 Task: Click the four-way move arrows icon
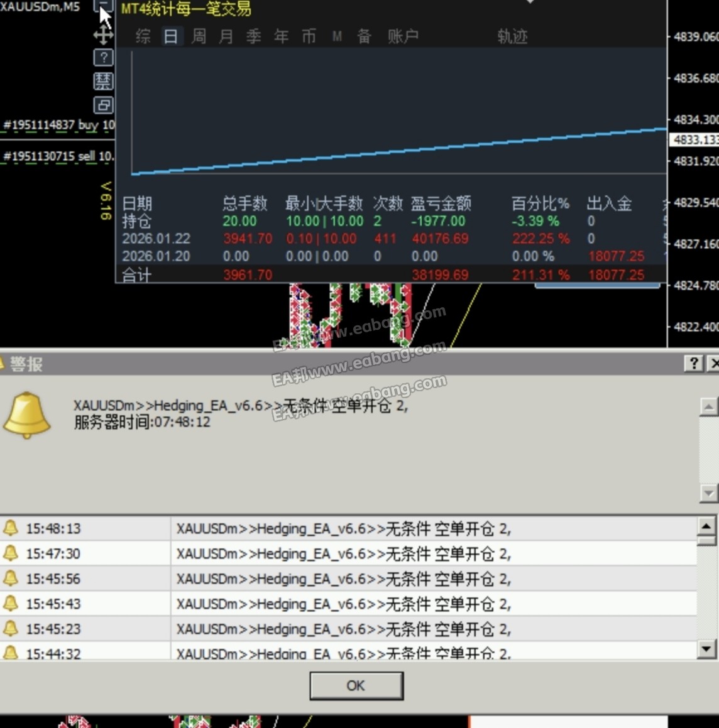click(x=103, y=35)
